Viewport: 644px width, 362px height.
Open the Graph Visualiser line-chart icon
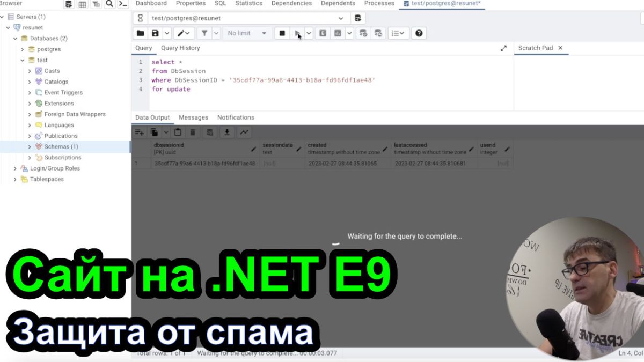pyautogui.click(x=244, y=132)
